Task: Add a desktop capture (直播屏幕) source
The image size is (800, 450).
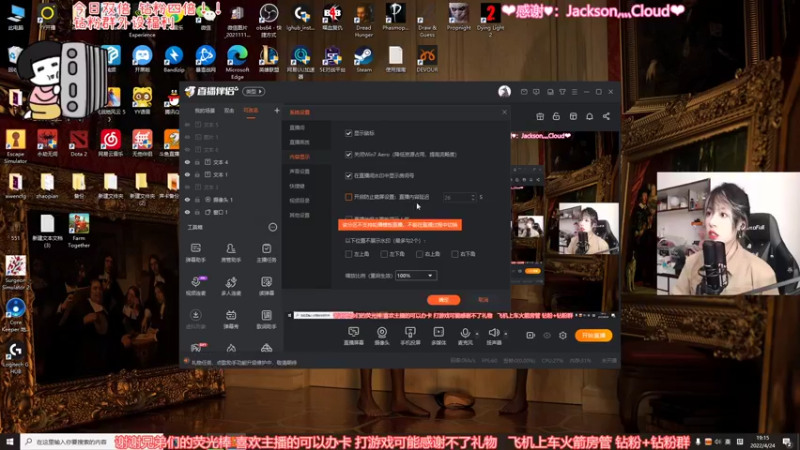Action: (x=353, y=336)
